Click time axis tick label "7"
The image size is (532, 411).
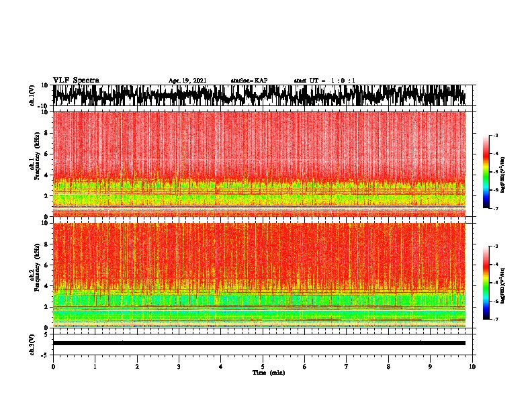(x=347, y=367)
